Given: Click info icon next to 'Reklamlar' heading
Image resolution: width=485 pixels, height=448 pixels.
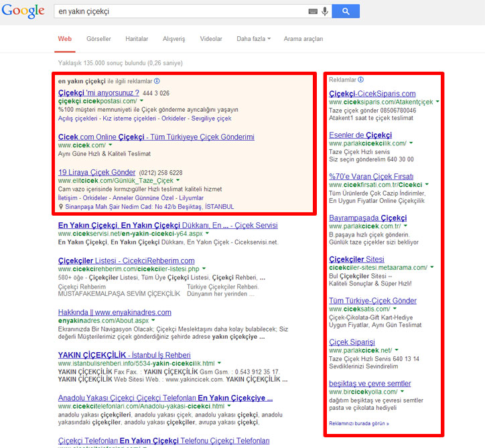Looking at the screenshot, I should pos(361,80).
